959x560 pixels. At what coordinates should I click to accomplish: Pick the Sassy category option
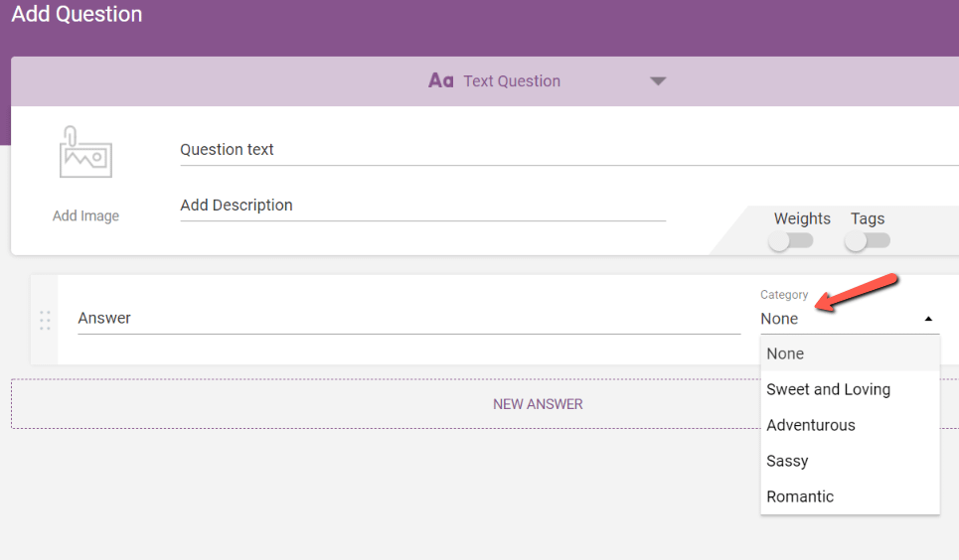tap(787, 461)
